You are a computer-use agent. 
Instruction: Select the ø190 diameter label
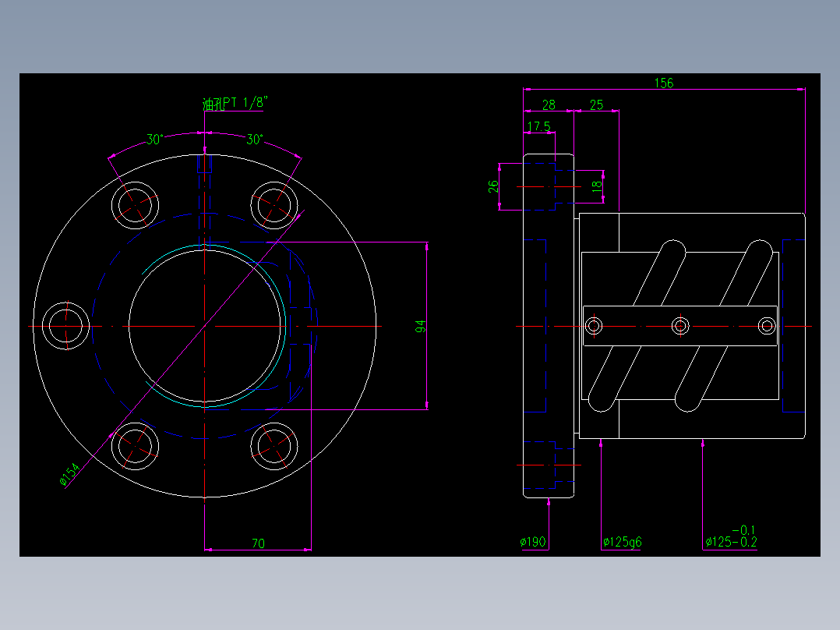click(533, 542)
